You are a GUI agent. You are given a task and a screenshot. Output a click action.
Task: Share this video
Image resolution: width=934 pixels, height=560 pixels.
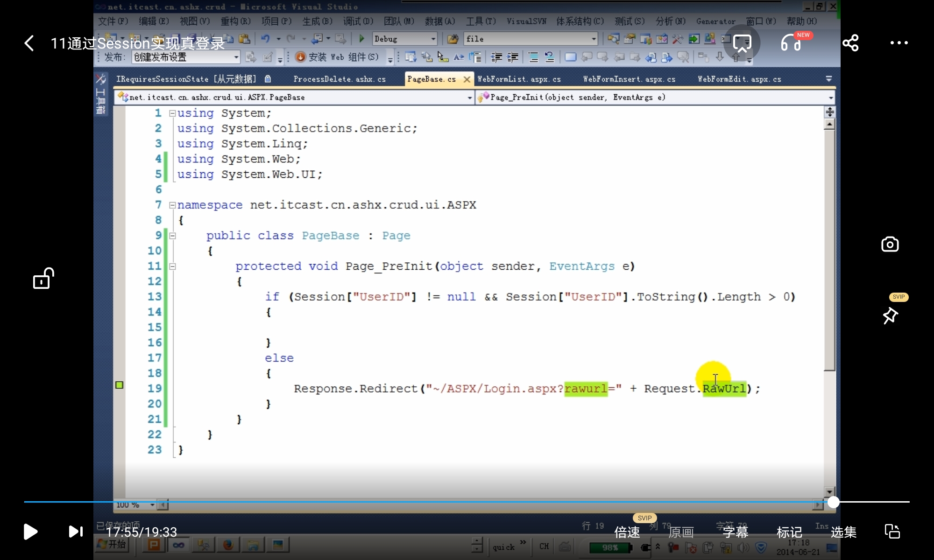850,43
